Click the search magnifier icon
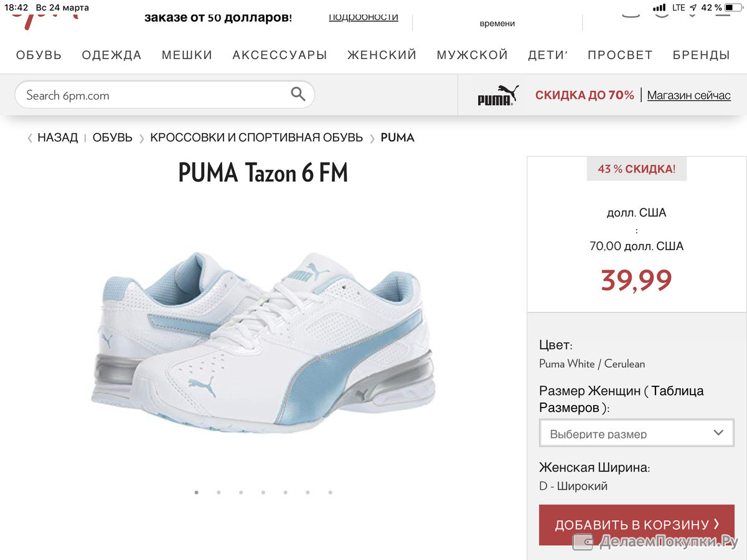This screenshot has width=747, height=560. pos(298,95)
